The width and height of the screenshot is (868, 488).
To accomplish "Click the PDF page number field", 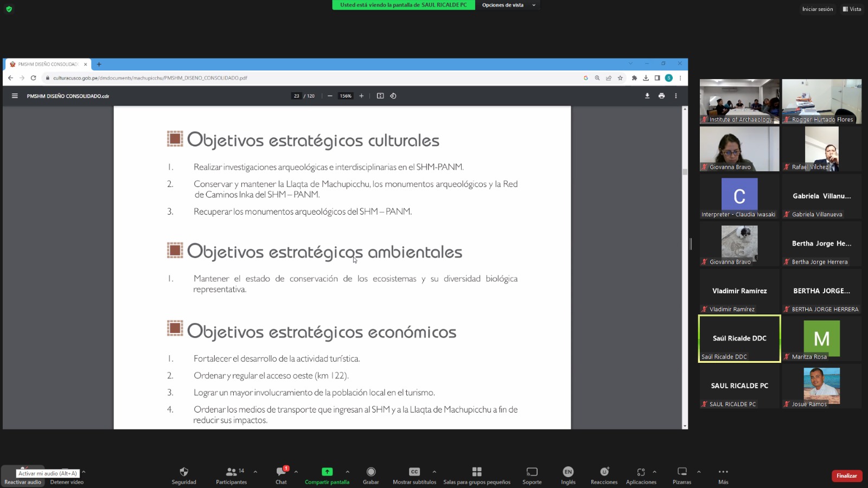I will click(296, 96).
